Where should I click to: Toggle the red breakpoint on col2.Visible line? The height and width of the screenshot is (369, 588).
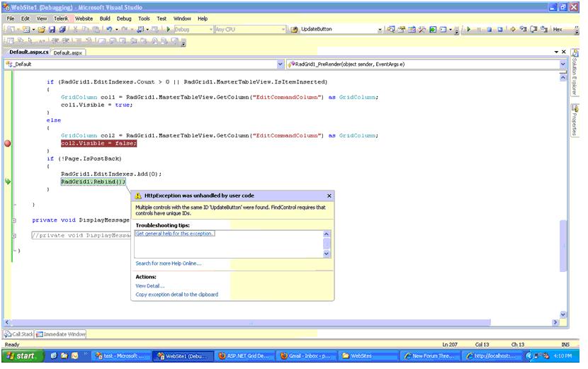tap(8, 143)
